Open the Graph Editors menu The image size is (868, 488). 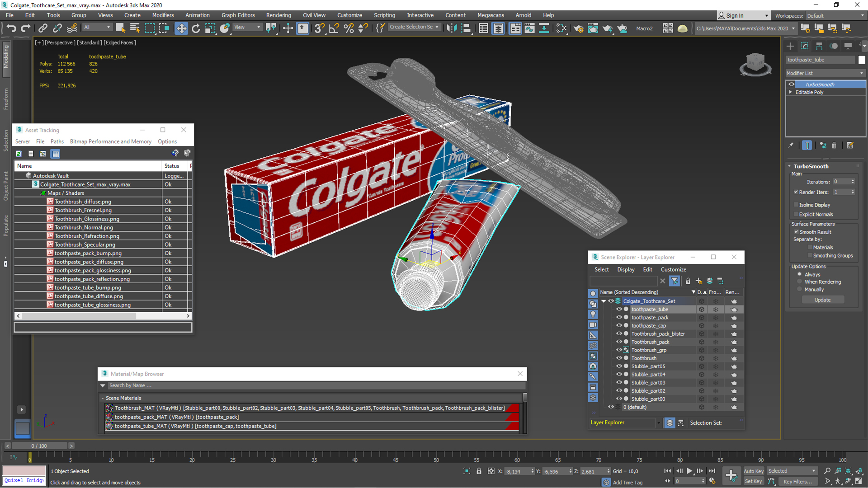(x=238, y=15)
